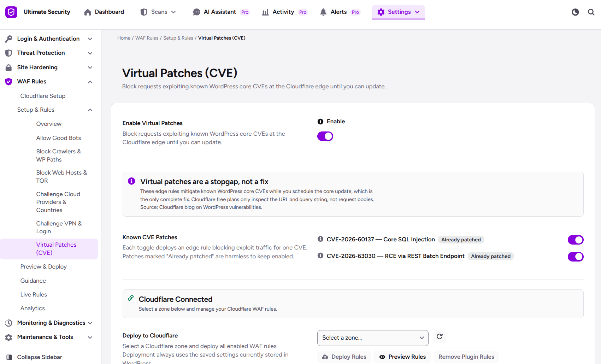Toggle CVE-2026-63030 RCE patch switch
The image size is (601, 364).
point(576,257)
